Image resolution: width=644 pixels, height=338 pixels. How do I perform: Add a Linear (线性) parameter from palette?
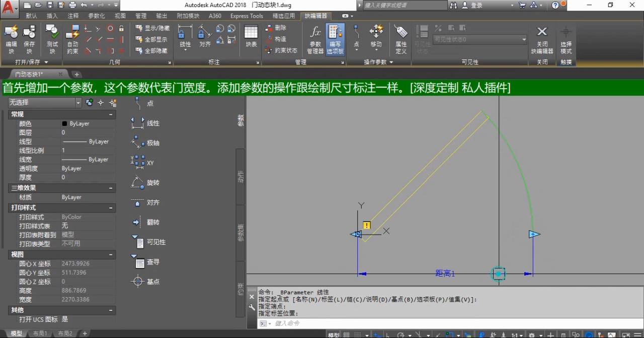[145, 123]
